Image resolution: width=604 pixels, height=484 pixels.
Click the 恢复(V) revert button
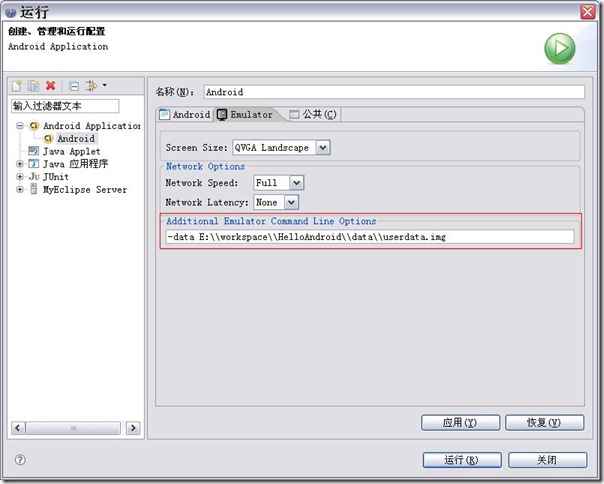(544, 423)
